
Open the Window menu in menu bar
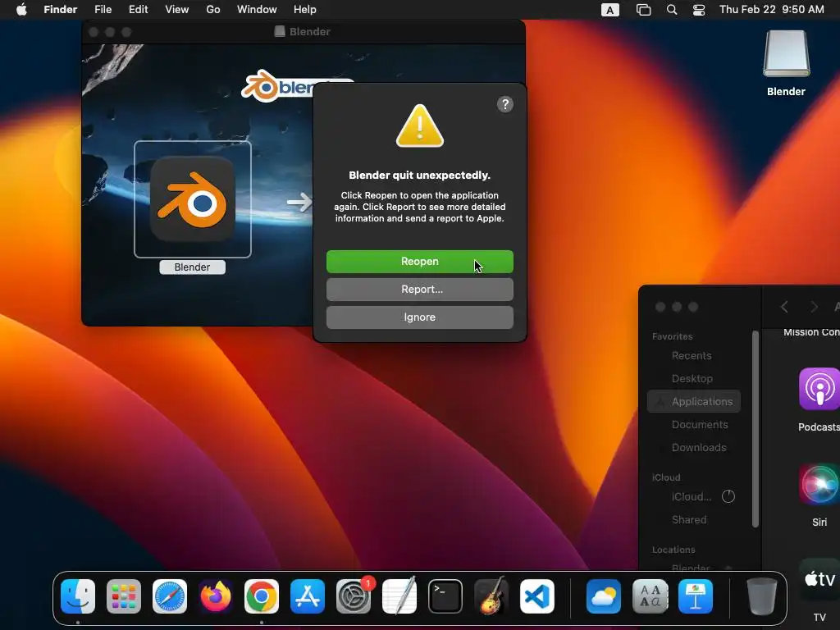[257, 10]
